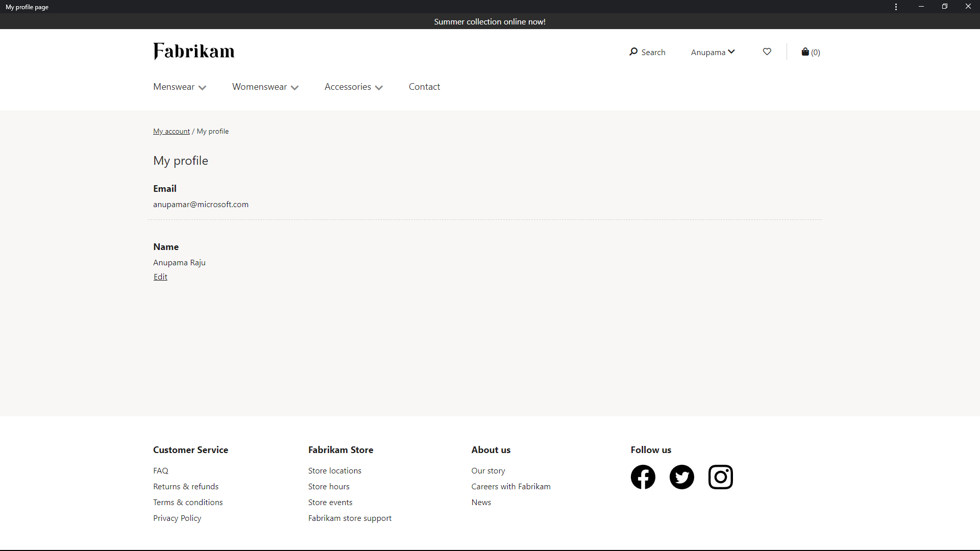This screenshot has height=551, width=980.
Task: Click the Returns & refunds link
Action: pos(186,486)
